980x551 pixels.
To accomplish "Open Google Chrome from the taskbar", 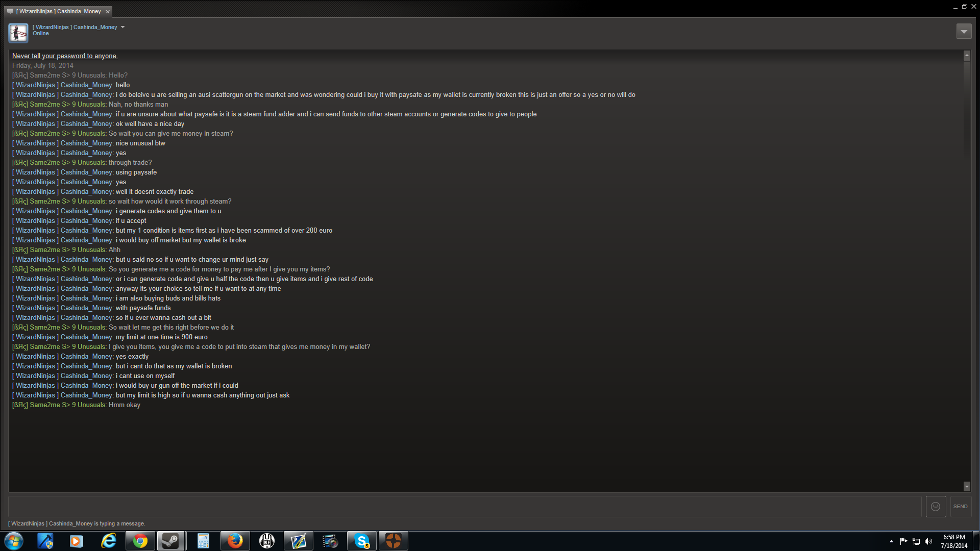I will point(140,541).
